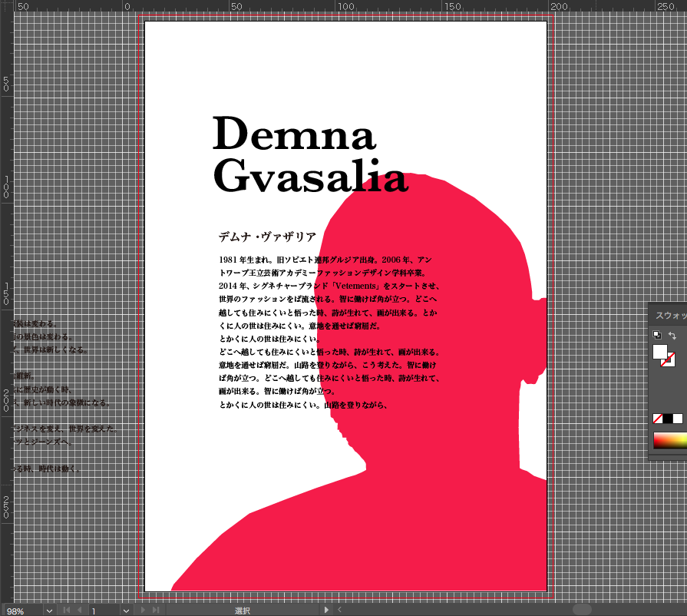687x616 pixels.
Task: Click the left scroll arrow in the bottom bar
Action: 339,609
